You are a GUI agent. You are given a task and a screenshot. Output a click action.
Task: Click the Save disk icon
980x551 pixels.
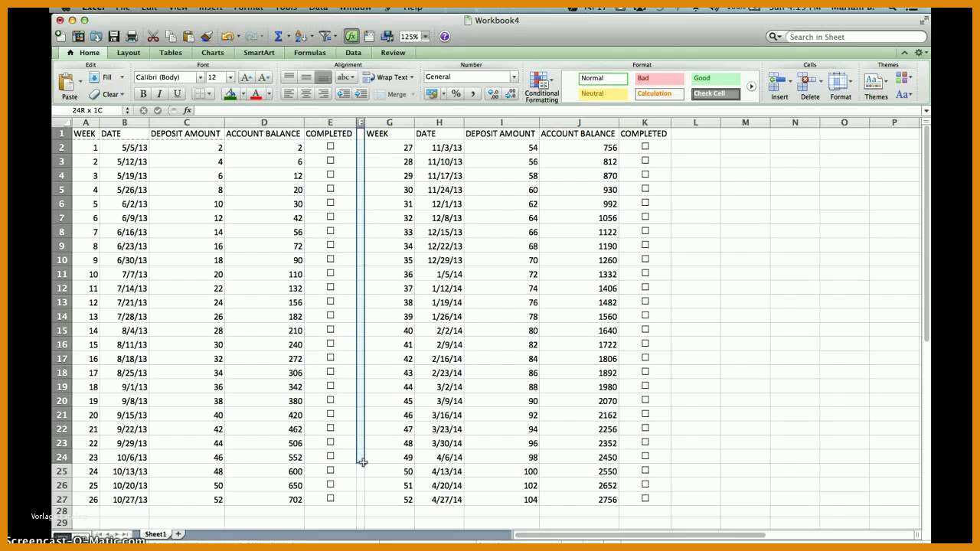(114, 36)
